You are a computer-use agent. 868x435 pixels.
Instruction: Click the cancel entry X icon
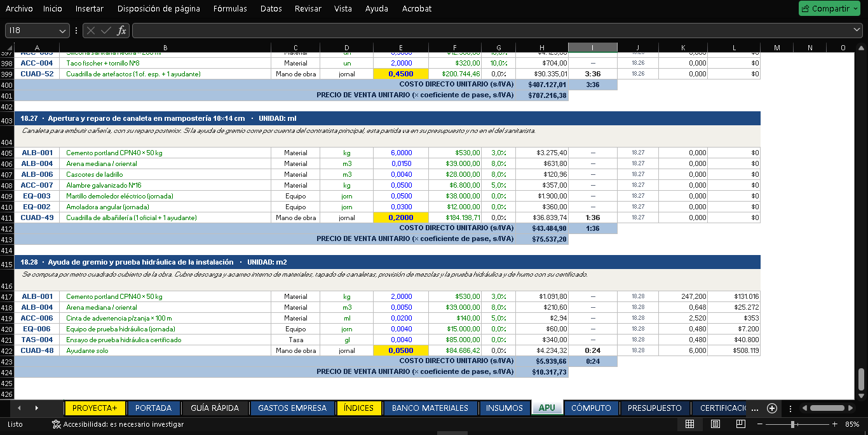[x=91, y=31]
